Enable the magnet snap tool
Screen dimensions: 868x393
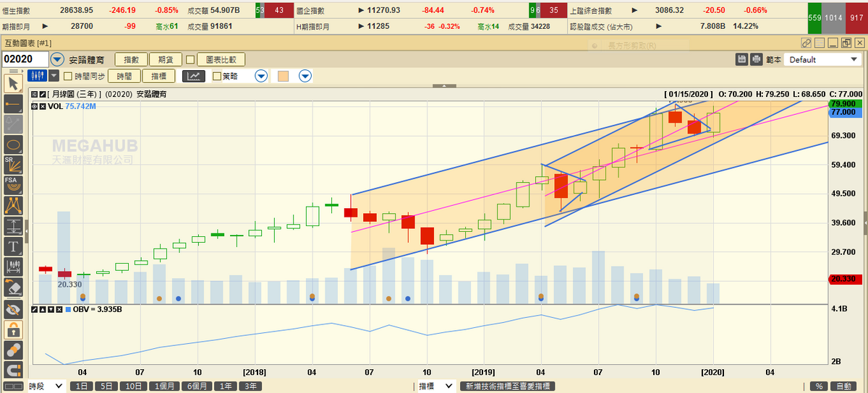click(12, 371)
